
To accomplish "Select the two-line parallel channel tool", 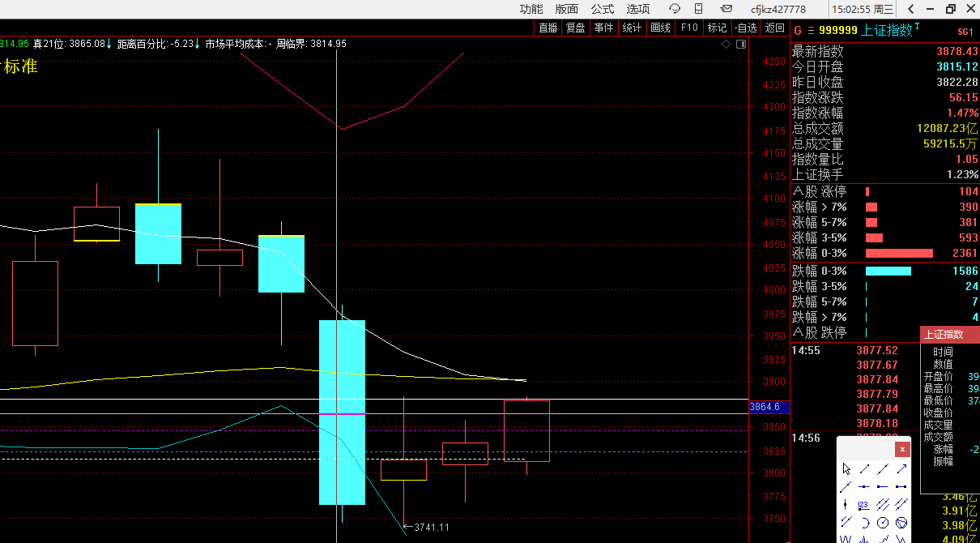I will click(901, 504).
